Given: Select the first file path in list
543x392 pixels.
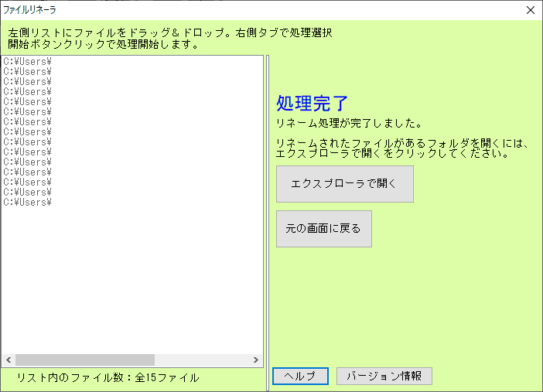Looking at the screenshot, I should [28, 61].
